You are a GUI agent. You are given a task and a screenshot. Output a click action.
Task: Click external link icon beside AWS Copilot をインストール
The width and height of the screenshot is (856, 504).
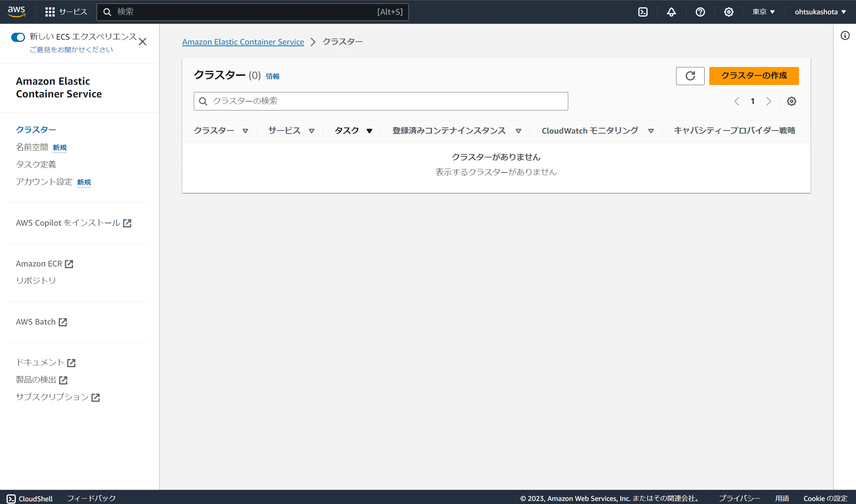pos(127,223)
